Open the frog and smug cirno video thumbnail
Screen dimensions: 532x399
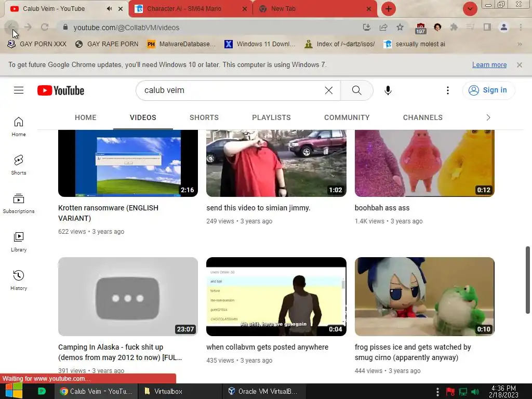tap(424, 297)
